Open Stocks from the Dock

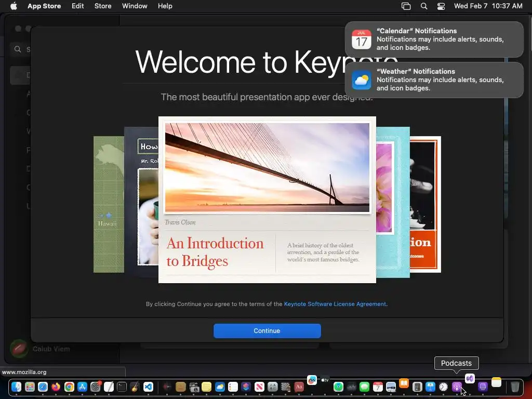tap(352, 387)
